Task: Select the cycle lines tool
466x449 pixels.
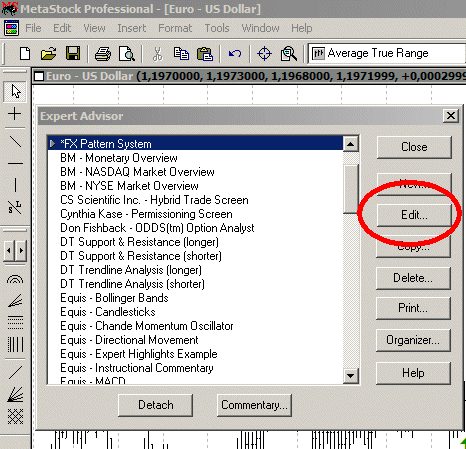Action: 15,344
